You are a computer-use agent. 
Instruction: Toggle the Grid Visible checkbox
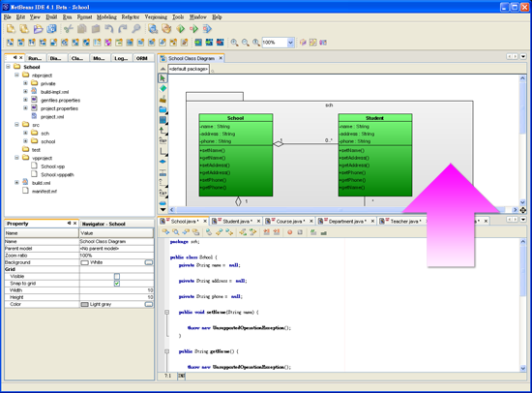coord(117,277)
